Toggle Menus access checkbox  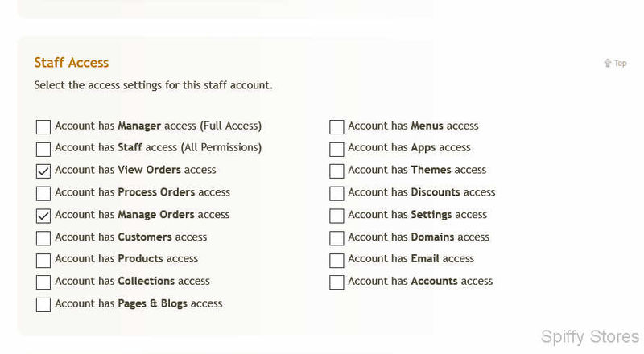(x=336, y=127)
